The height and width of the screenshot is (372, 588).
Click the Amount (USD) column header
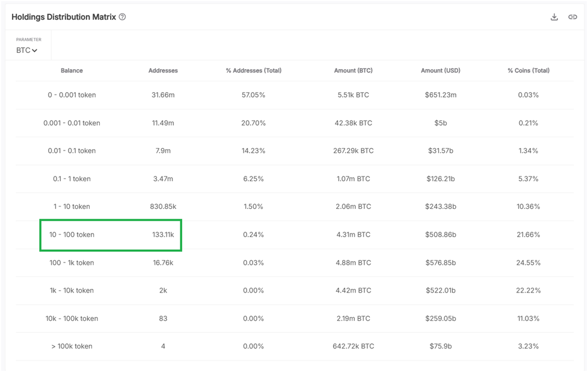[440, 70]
